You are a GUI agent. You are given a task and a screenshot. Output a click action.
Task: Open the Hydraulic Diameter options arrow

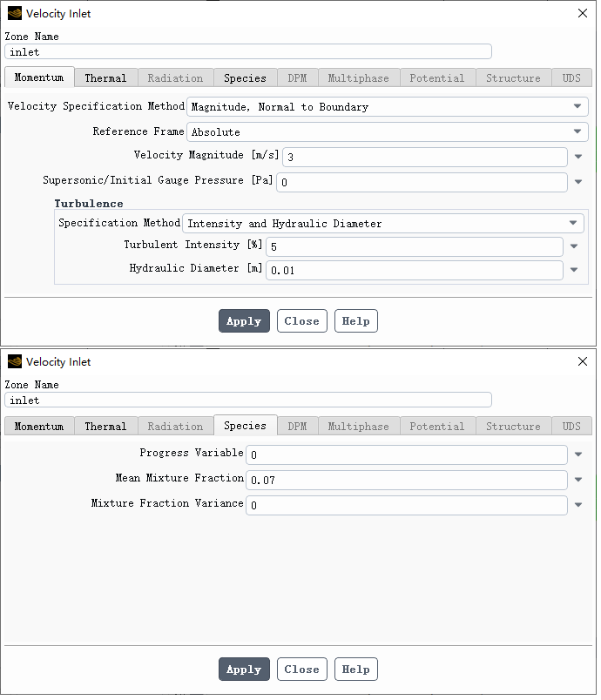pyautogui.click(x=574, y=270)
